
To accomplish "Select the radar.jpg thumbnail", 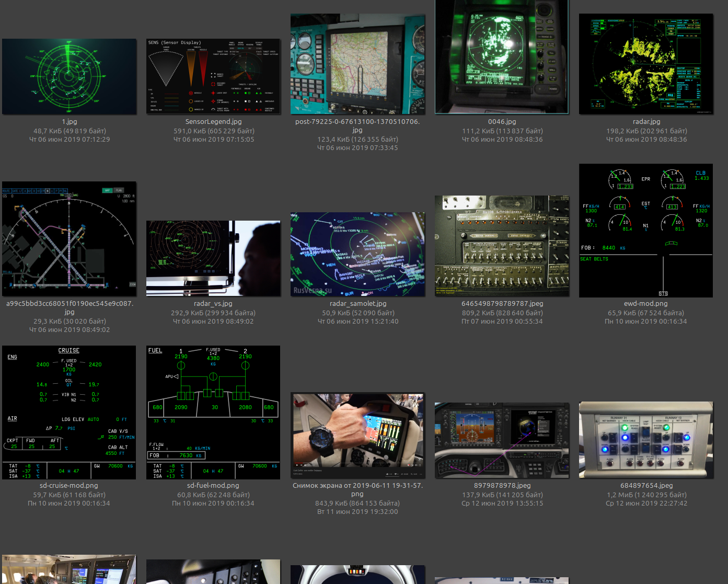I will click(x=646, y=64).
